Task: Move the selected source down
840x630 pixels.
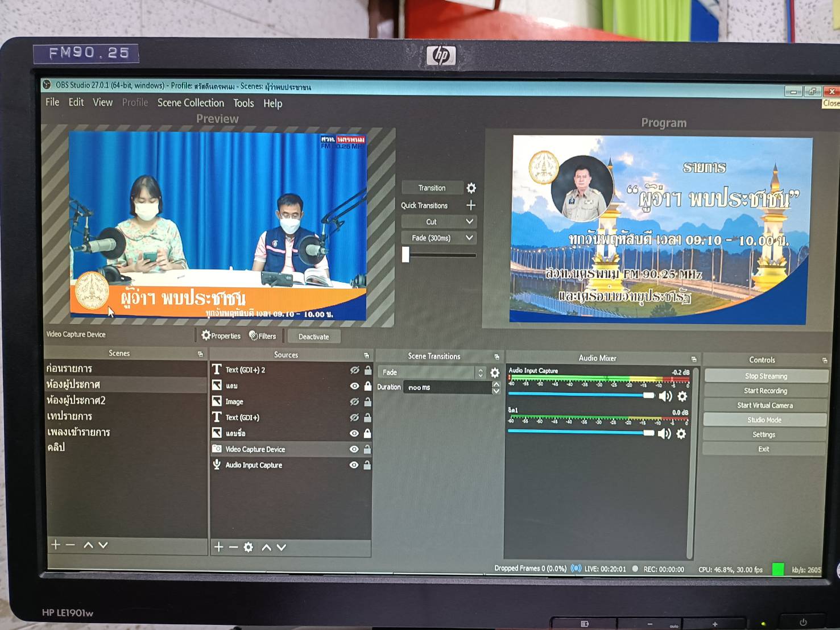Action: click(x=281, y=547)
